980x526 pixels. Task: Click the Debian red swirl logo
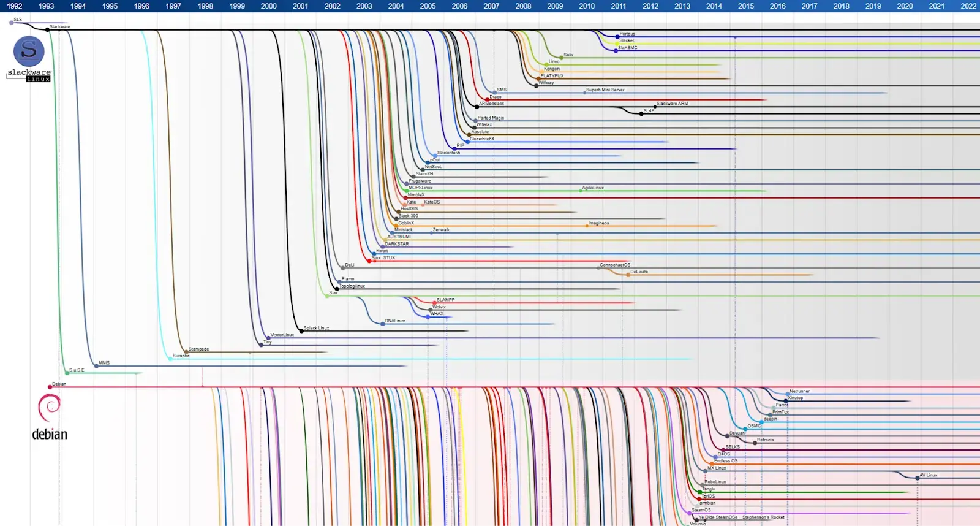click(49, 408)
